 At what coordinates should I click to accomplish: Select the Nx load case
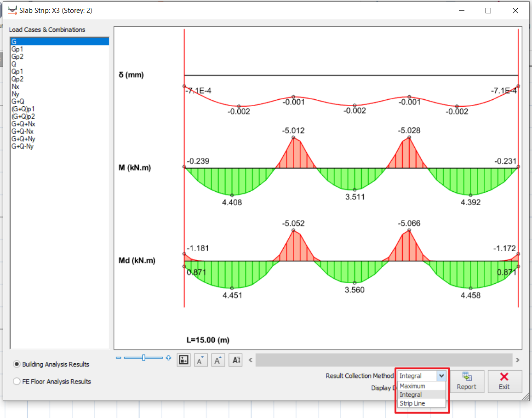click(15, 86)
